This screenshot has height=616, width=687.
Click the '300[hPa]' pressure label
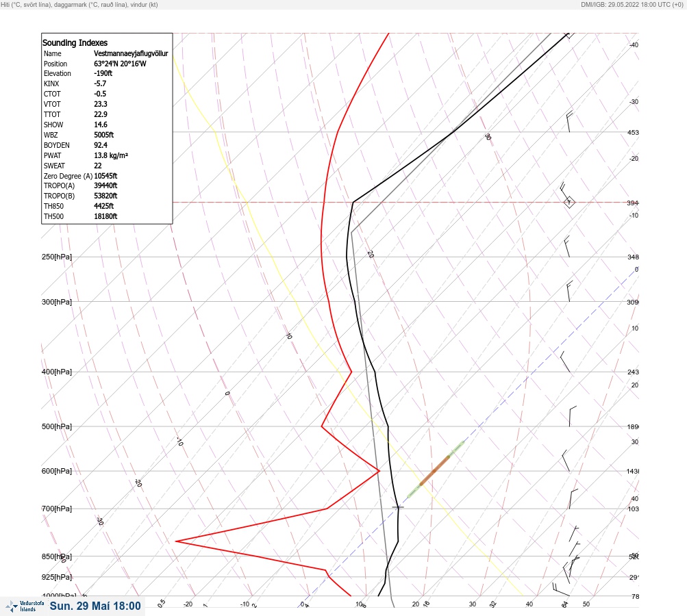click(x=57, y=302)
